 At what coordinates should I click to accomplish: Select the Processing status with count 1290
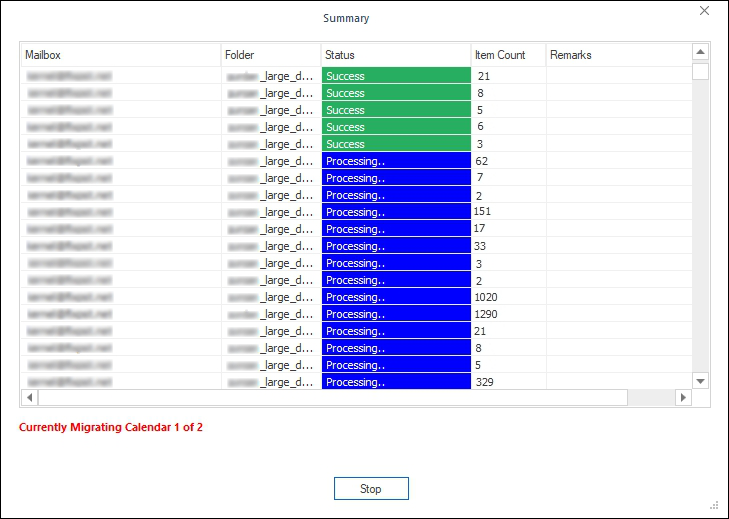tap(396, 314)
